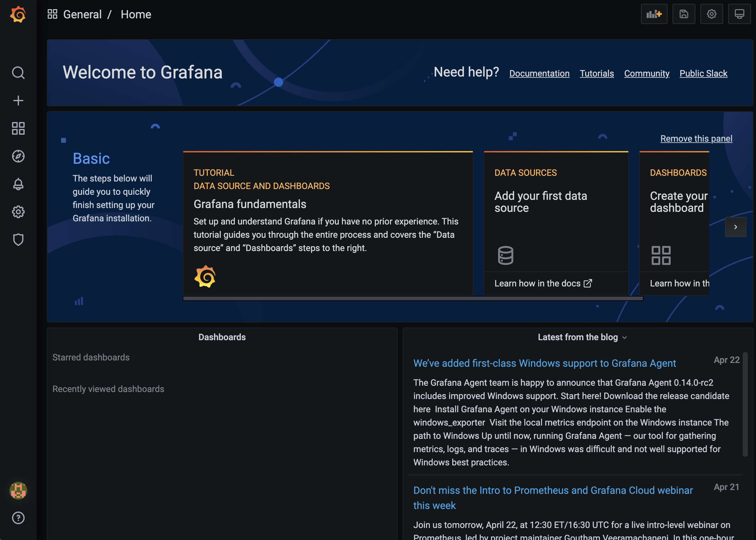This screenshot has height=540, width=756.
Task: Click the database icon in Data Sources card
Action: point(505,255)
